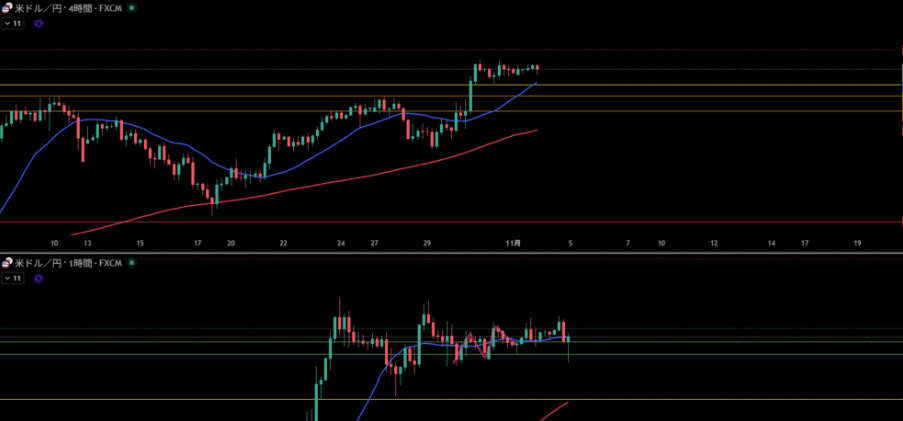
Task: Click the date 29 on the time axis
Action: tap(427, 243)
